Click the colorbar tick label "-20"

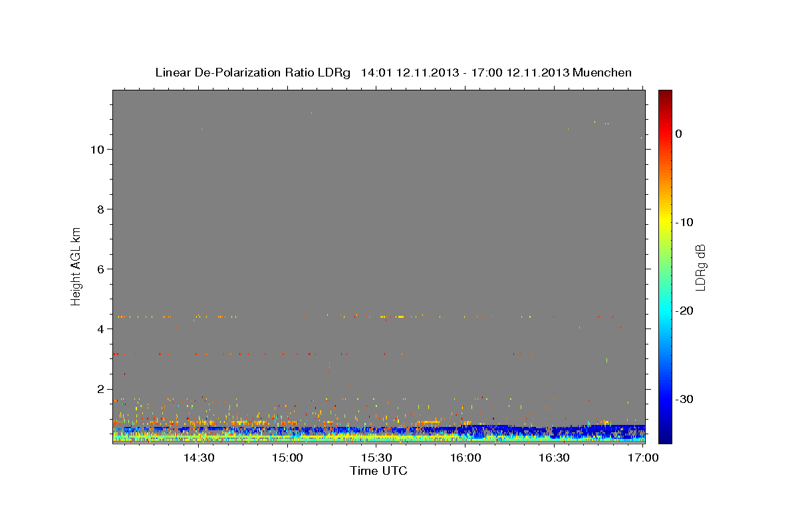684,311
